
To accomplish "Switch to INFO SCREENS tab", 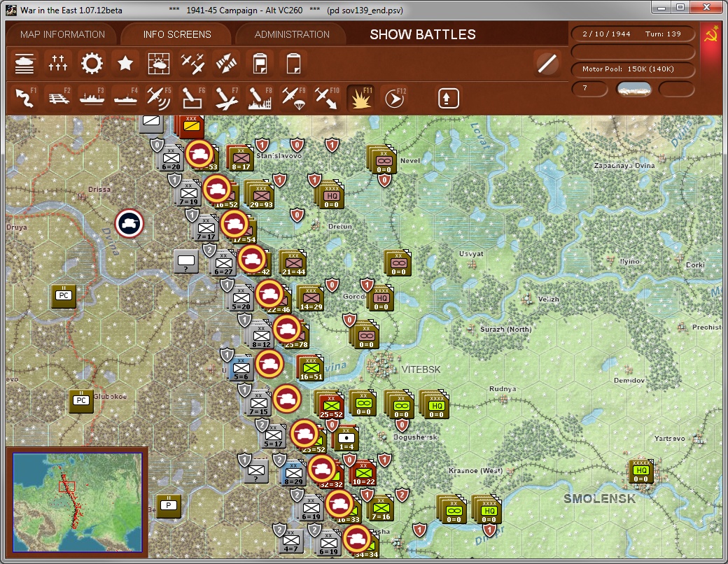I will 177,34.
